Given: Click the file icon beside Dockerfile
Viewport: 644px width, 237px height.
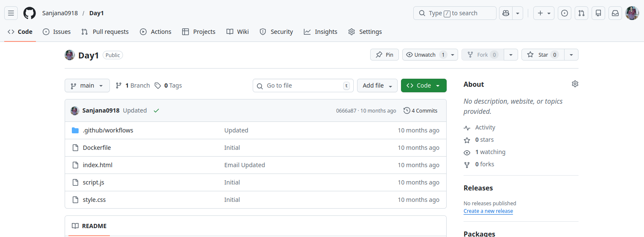Looking at the screenshot, I should [75, 148].
